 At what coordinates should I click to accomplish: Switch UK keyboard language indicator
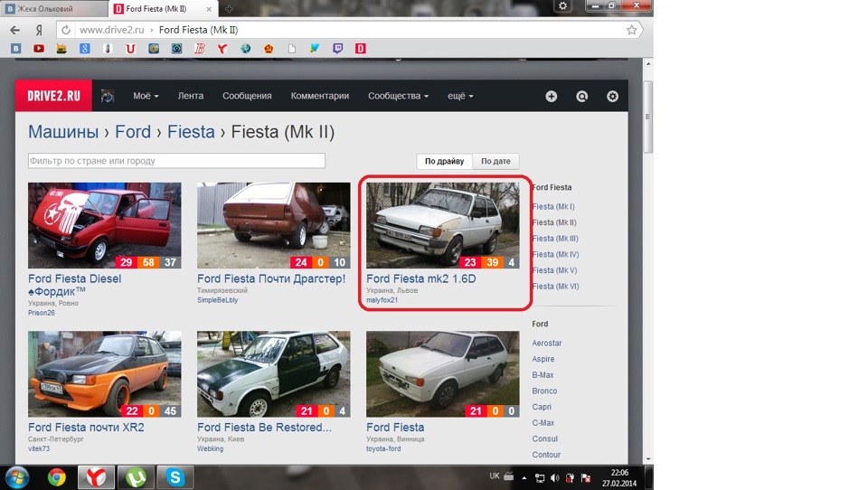point(495,476)
